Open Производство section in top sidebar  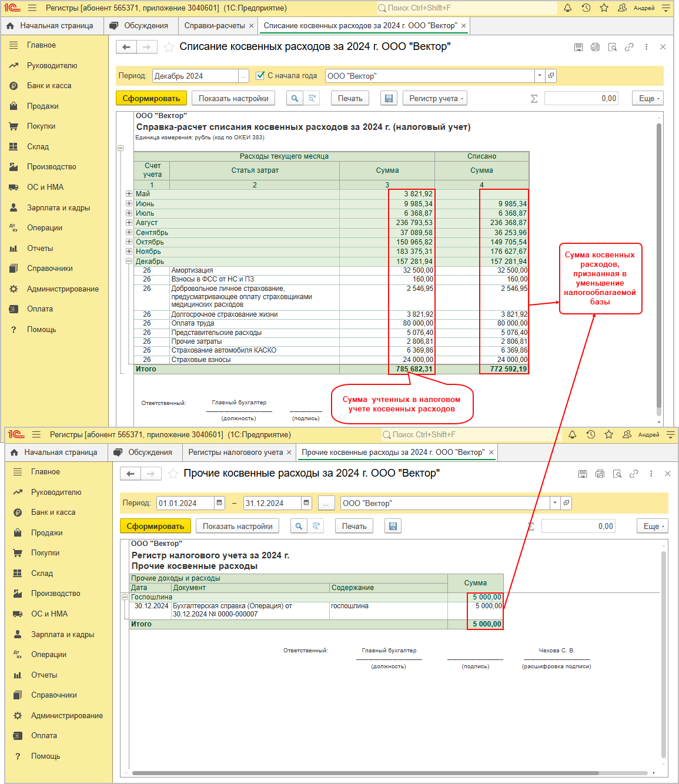tap(51, 167)
